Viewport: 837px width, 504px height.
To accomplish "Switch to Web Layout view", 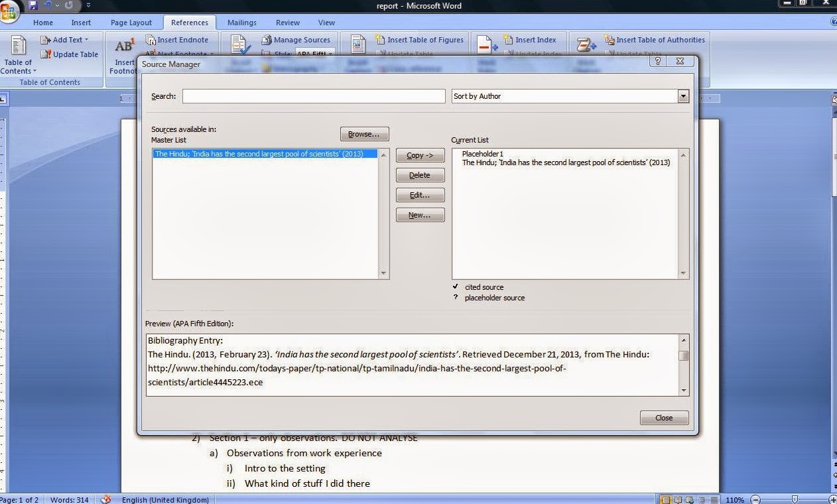I will pos(688,499).
